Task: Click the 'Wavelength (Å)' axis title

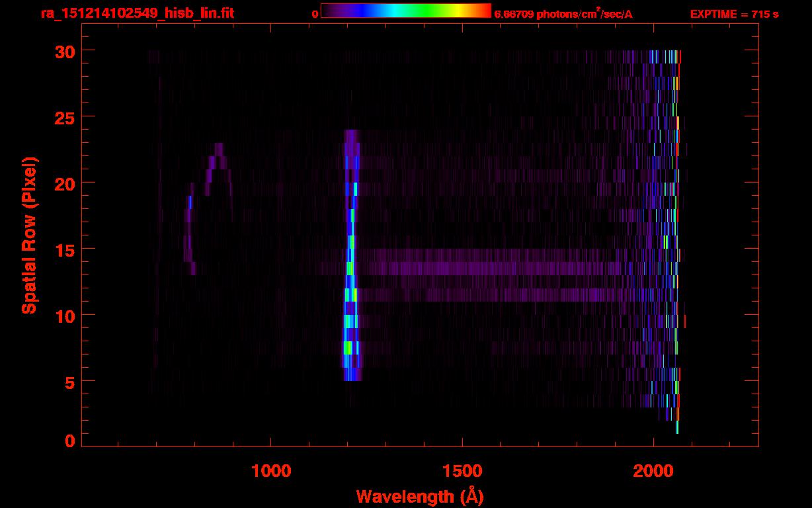Action: pos(420,496)
